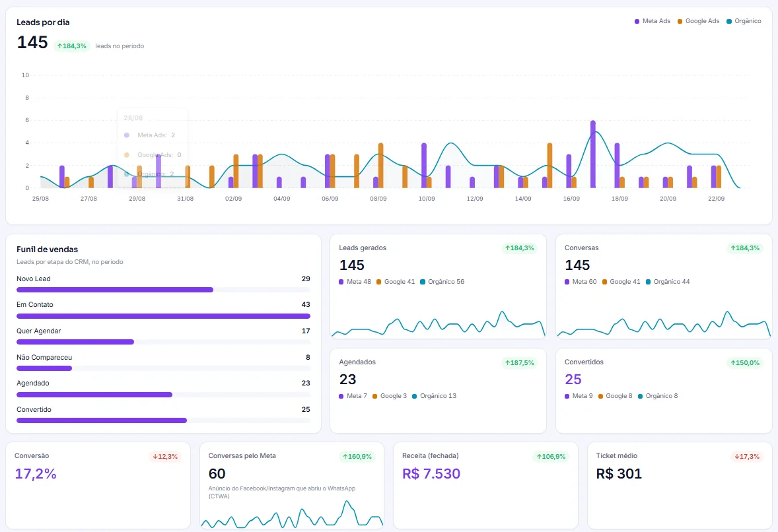The image size is (778, 532).
Task: Click Google 8 in Convertidos card
Action: pos(616,395)
